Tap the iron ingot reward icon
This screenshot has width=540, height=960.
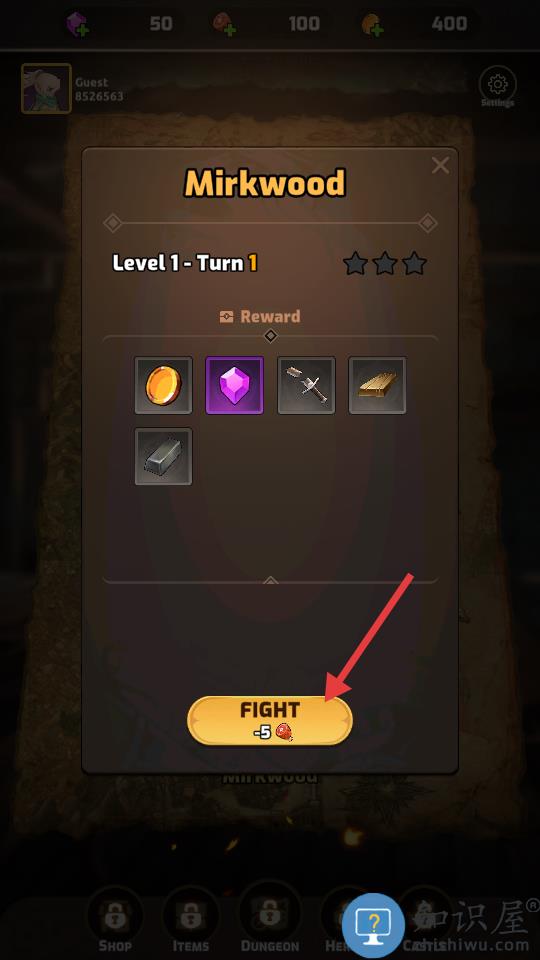pos(163,457)
